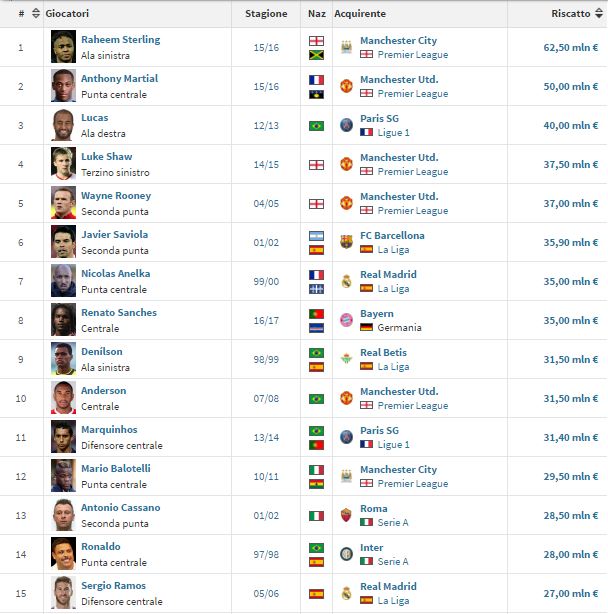Open the Mario Balotelli player link
608x614 pixels.
115,469
